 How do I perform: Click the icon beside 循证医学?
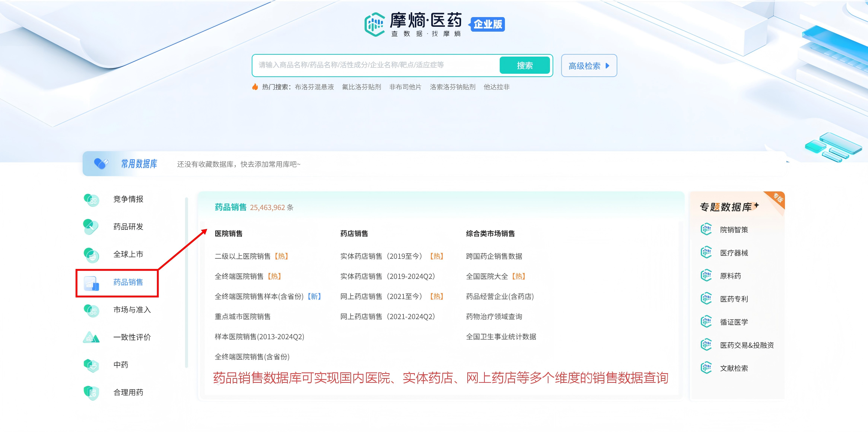tap(706, 322)
